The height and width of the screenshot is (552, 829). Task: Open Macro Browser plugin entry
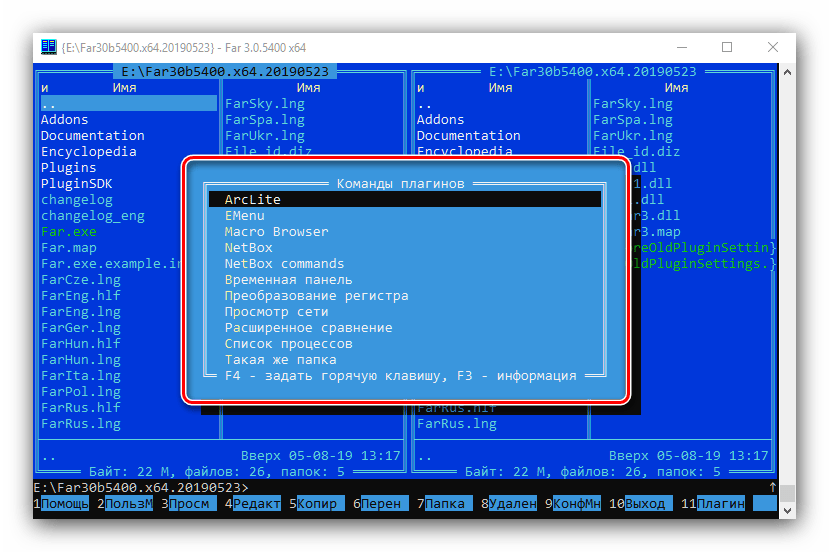pyautogui.click(x=405, y=232)
